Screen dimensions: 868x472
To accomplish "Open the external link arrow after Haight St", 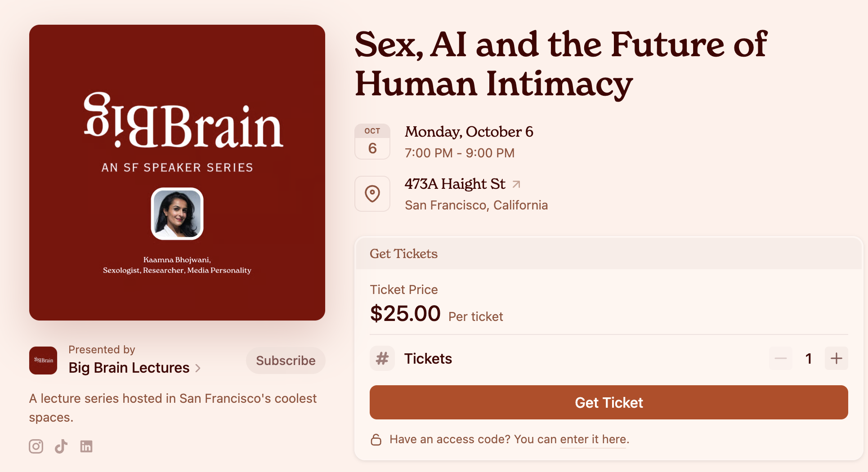I will coord(516,184).
